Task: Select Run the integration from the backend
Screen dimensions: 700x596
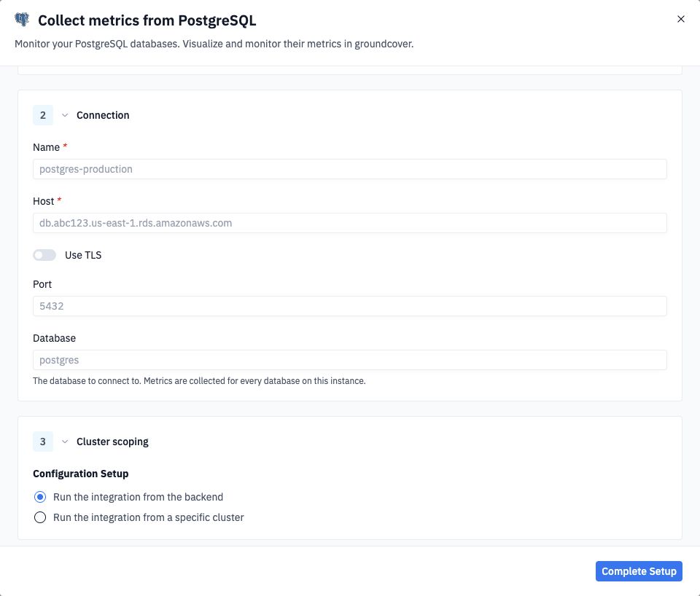Action: [40, 497]
